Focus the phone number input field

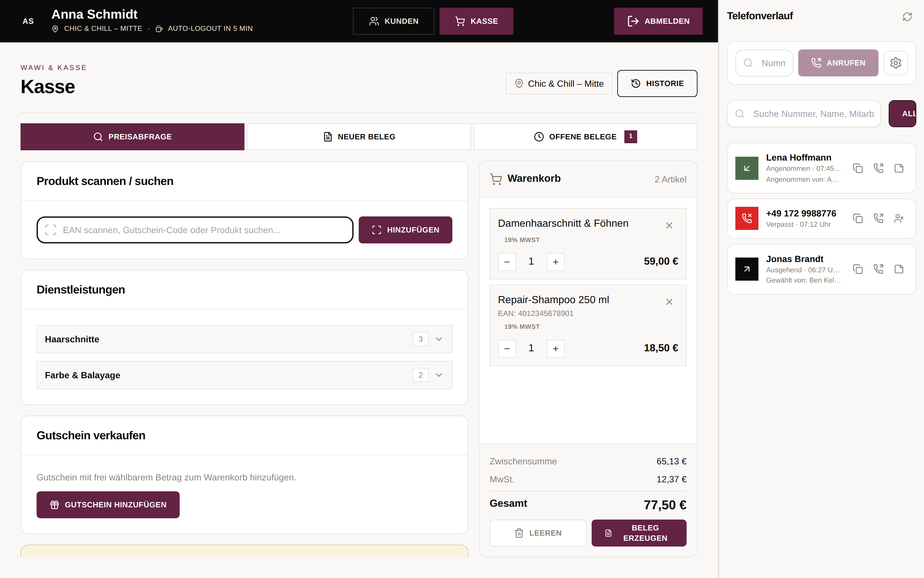(x=764, y=63)
